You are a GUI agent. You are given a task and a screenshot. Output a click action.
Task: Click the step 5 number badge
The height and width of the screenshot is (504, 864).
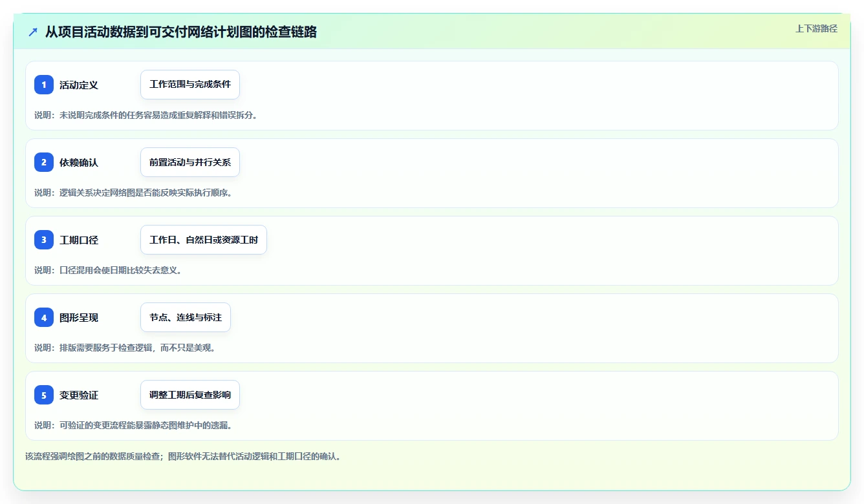click(x=44, y=395)
